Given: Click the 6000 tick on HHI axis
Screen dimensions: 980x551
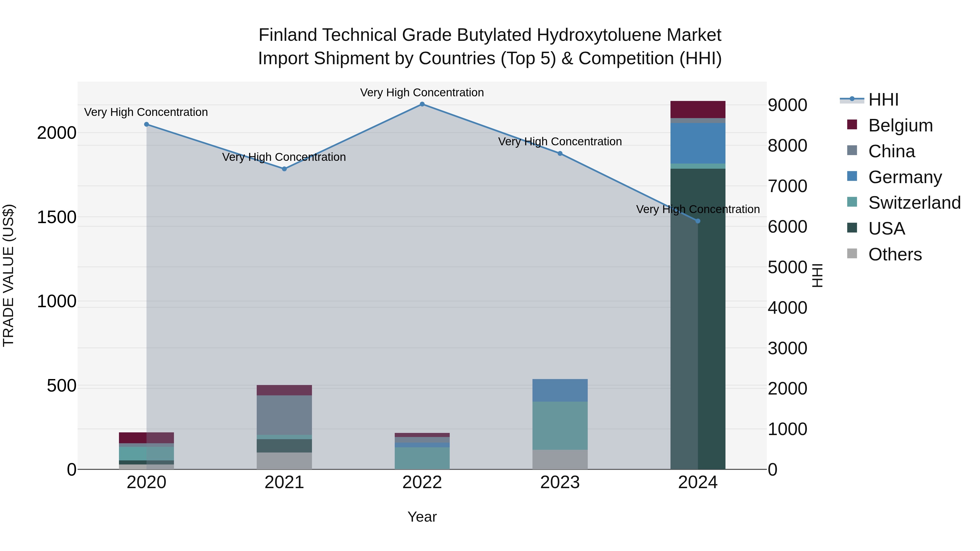Looking at the screenshot, I should click(788, 226).
